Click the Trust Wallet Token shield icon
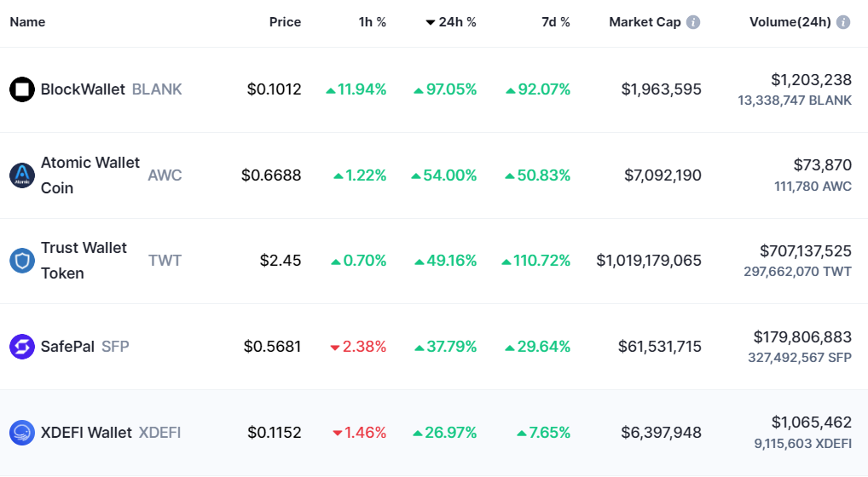Image resolution: width=868 pixels, height=477 pixels. point(22,261)
